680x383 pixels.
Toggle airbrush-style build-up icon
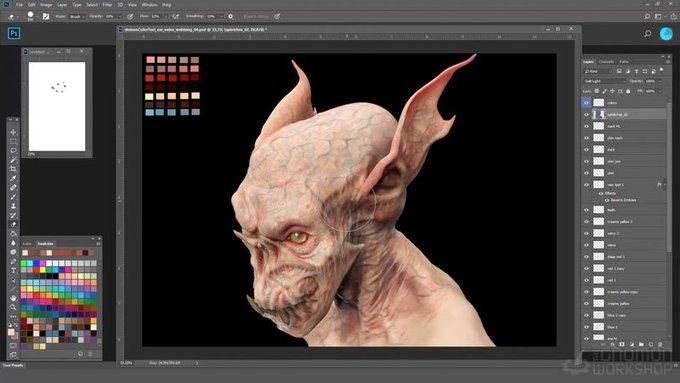[176, 16]
